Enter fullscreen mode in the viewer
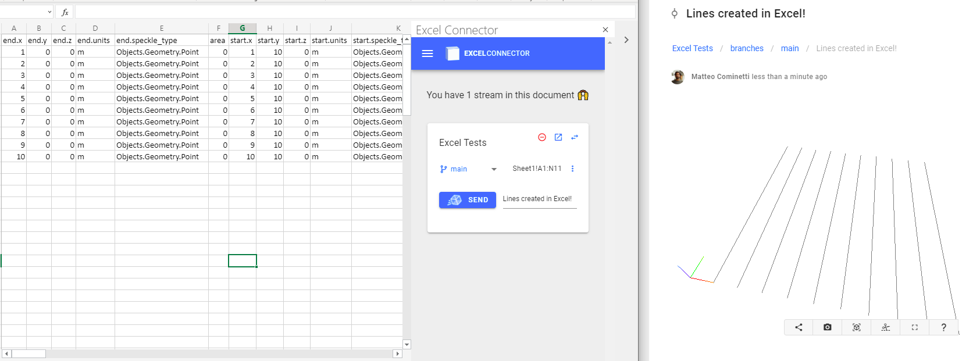This screenshot has width=980, height=361. pos(915,327)
